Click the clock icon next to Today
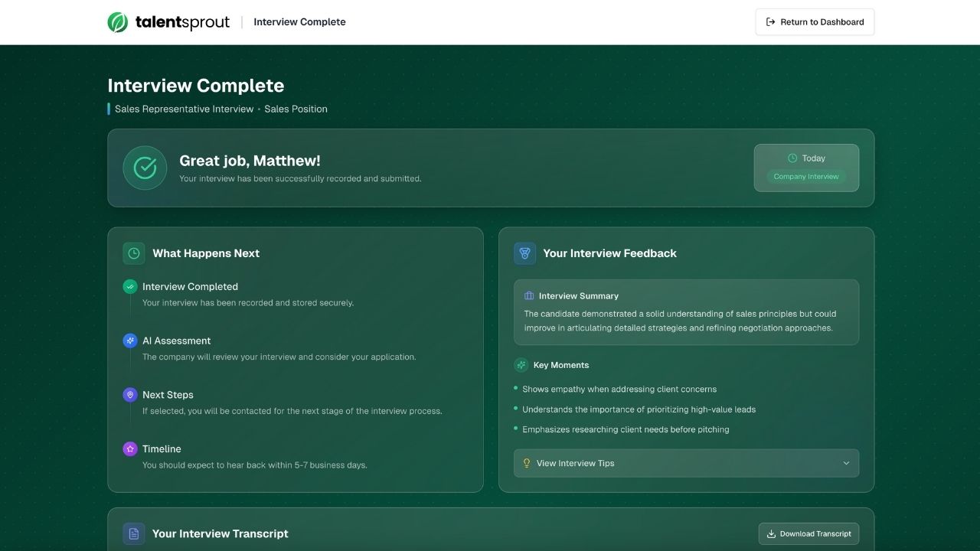 (x=792, y=158)
